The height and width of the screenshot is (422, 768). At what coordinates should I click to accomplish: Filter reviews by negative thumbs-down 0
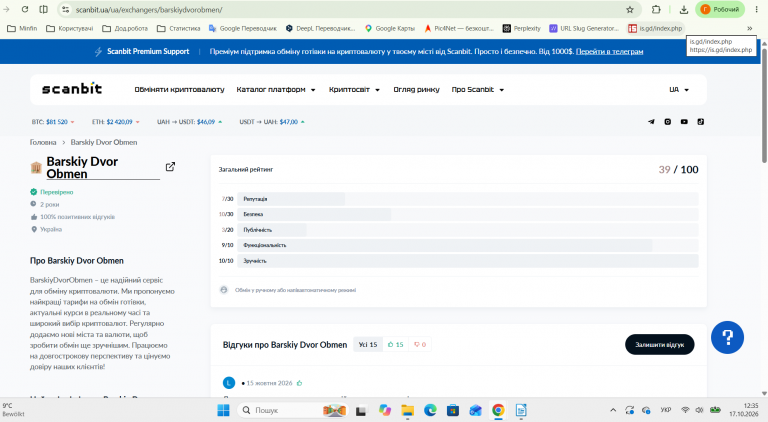420,345
